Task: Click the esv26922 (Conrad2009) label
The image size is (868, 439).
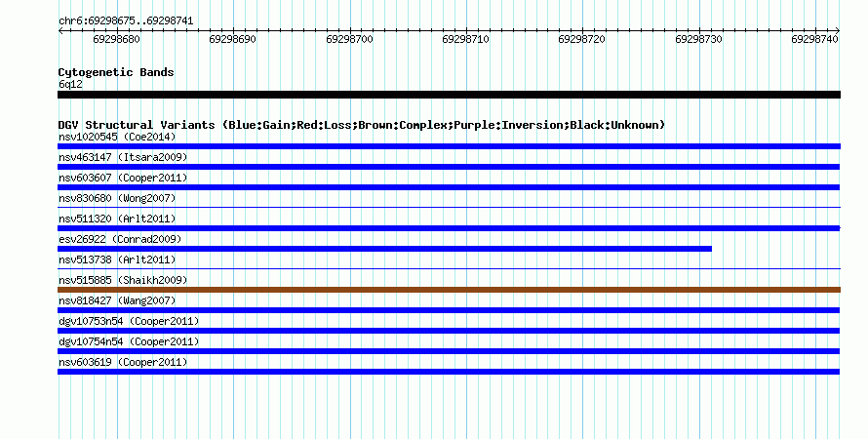Action: tap(120, 239)
